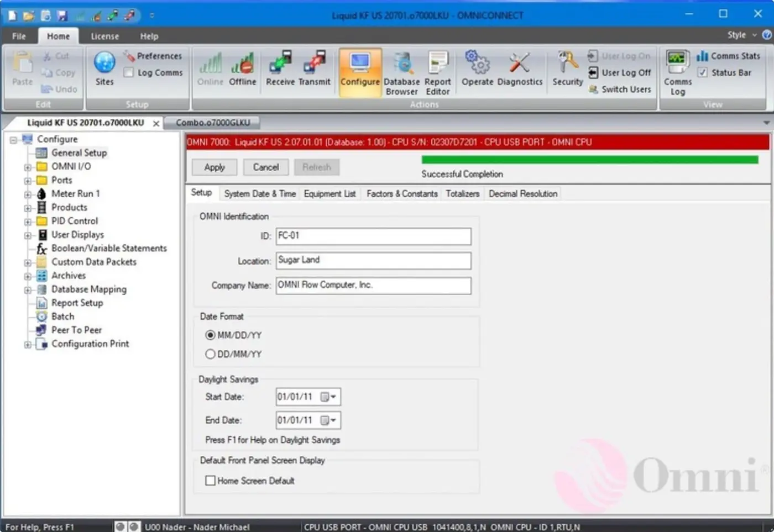
Task: Open the Report Editor
Action: point(438,72)
